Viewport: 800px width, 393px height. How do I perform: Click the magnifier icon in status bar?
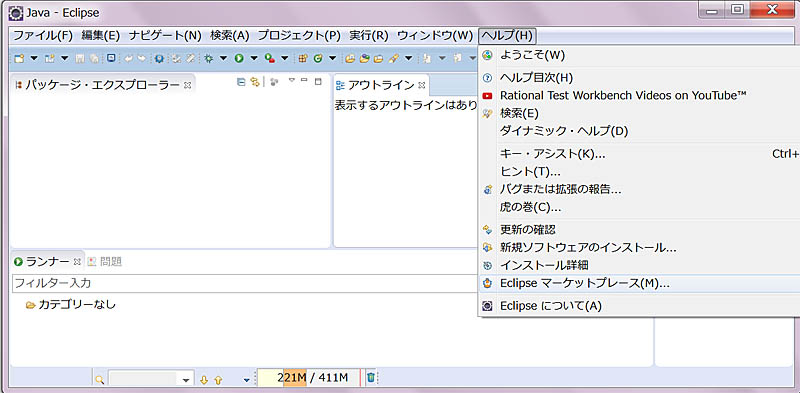point(100,380)
